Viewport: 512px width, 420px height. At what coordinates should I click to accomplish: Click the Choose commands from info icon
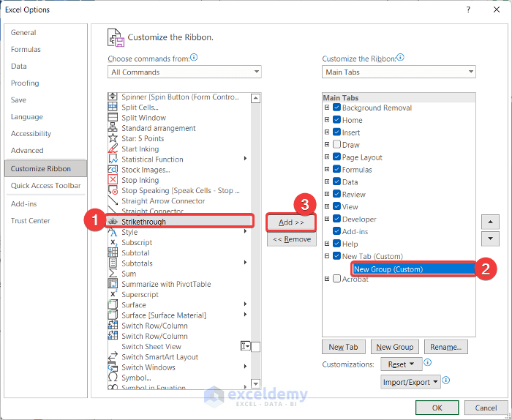point(194,58)
